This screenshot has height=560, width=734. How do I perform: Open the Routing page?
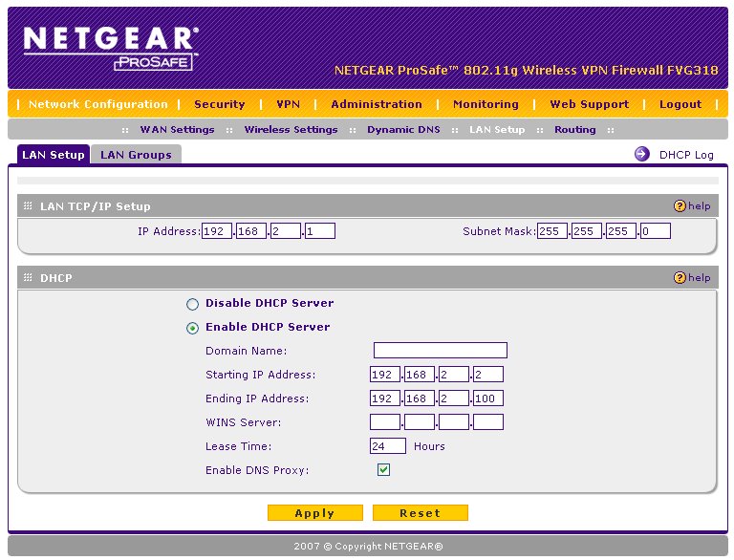click(x=574, y=129)
